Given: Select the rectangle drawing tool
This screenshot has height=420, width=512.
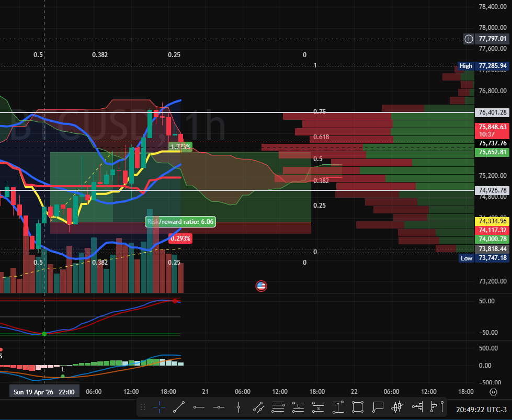Looking at the screenshot, I should 358,407.
